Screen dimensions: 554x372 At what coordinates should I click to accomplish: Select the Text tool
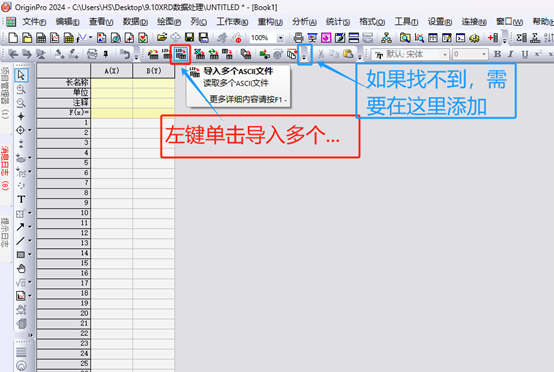21,200
